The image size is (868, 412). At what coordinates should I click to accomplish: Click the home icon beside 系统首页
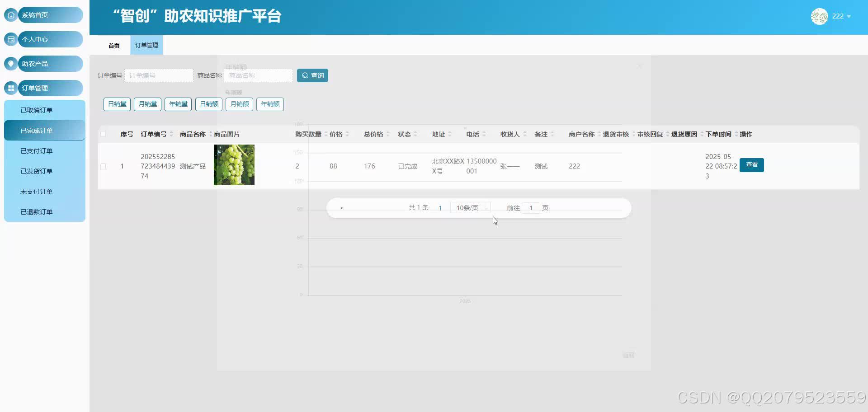click(11, 15)
